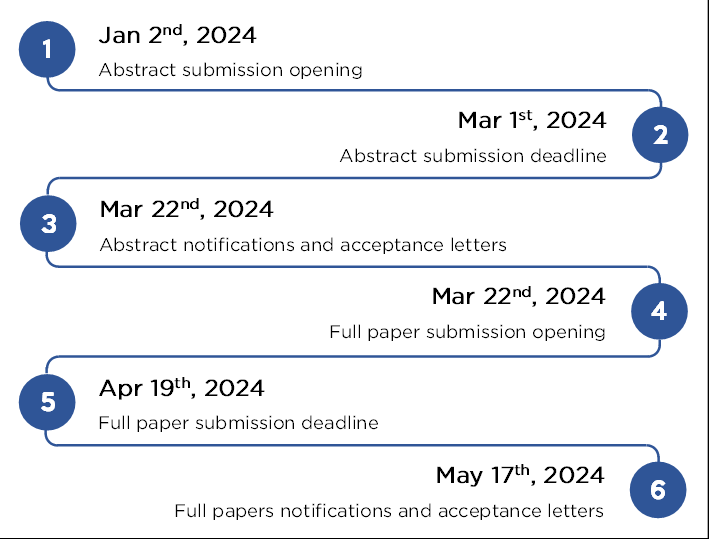709x539 pixels.
Task: Select the 'Full paper submission opening' label
Action: tap(467, 332)
